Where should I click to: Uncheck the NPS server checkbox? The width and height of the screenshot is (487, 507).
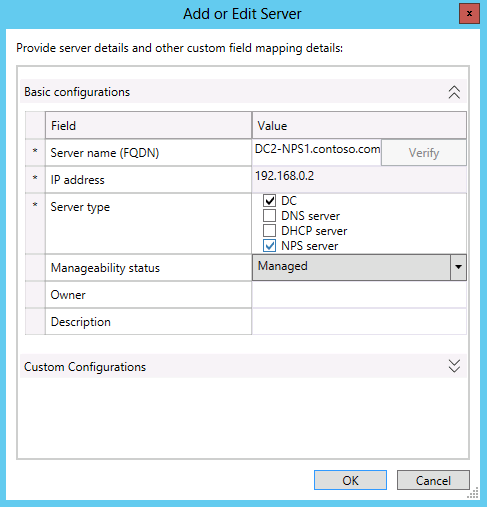[269, 246]
